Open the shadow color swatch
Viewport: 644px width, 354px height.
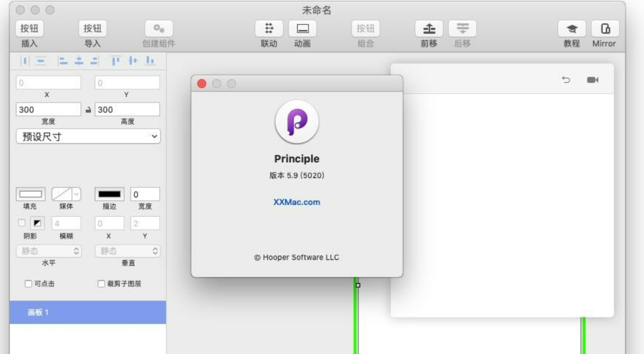(x=38, y=223)
